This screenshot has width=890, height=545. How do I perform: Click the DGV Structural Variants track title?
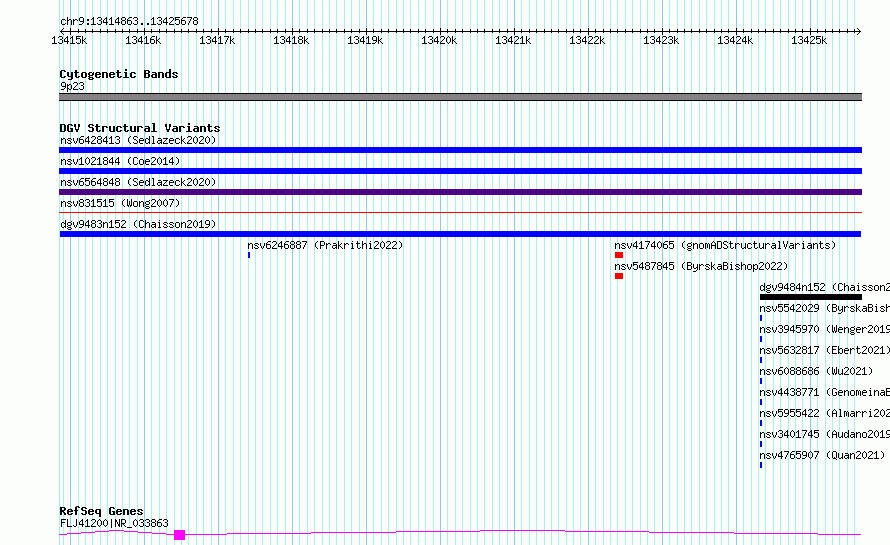(140, 128)
